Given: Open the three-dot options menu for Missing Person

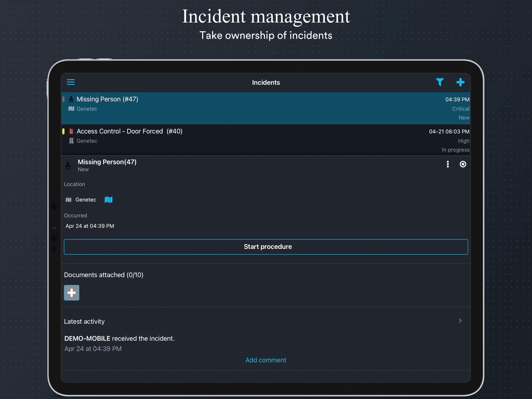Looking at the screenshot, I should click(447, 164).
